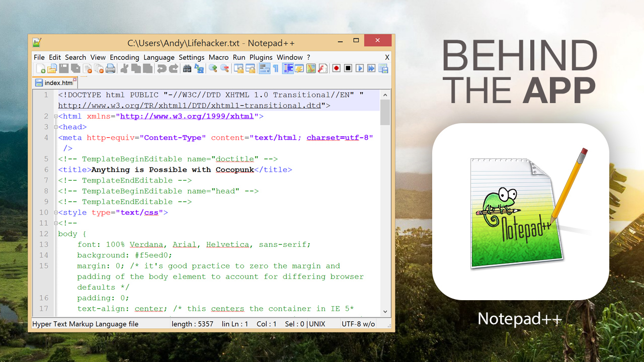Open the Settings menu
The height and width of the screenshot is (362, 644).
(x=192, y=57)
